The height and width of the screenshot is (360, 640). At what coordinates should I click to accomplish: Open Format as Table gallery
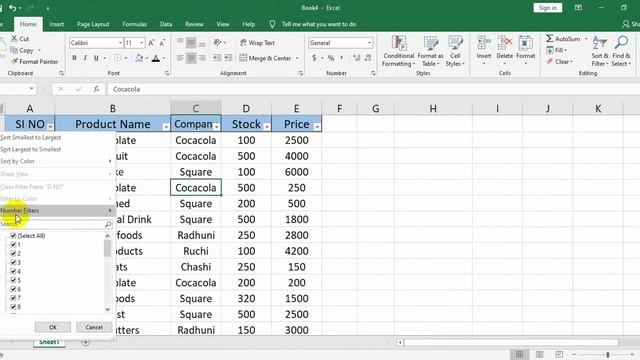click(x=430, y=51)
